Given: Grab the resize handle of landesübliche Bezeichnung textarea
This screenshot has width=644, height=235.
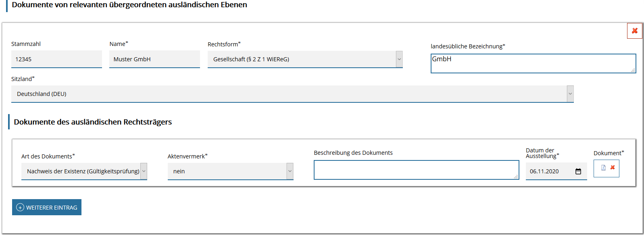Looking at the screenshot, I should [x=633, y=71].
